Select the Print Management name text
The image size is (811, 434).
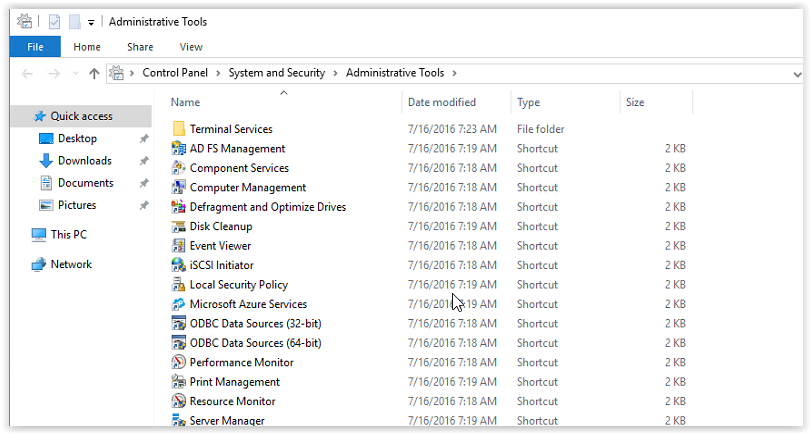235,382
